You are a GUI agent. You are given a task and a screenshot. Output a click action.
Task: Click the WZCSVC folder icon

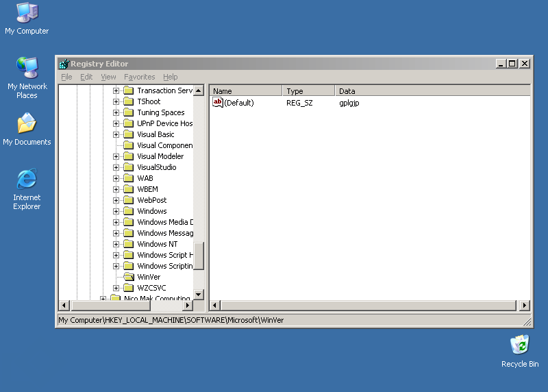pos(129,288)
